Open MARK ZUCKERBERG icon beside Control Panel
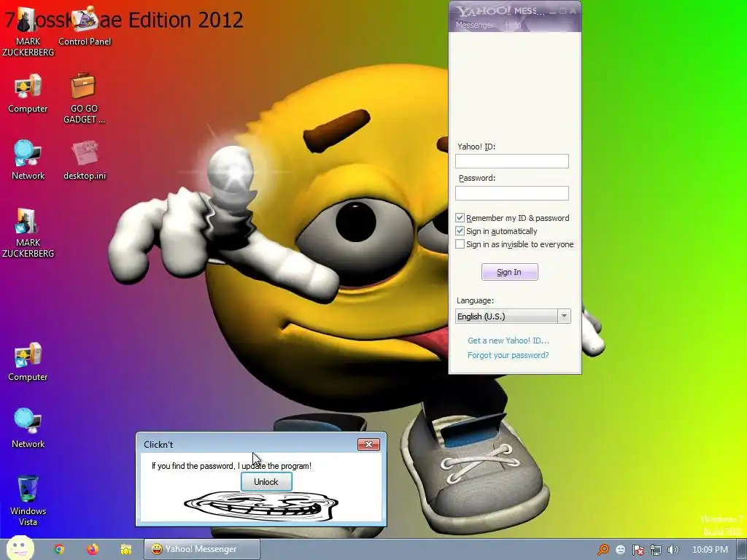 (28, 31)
